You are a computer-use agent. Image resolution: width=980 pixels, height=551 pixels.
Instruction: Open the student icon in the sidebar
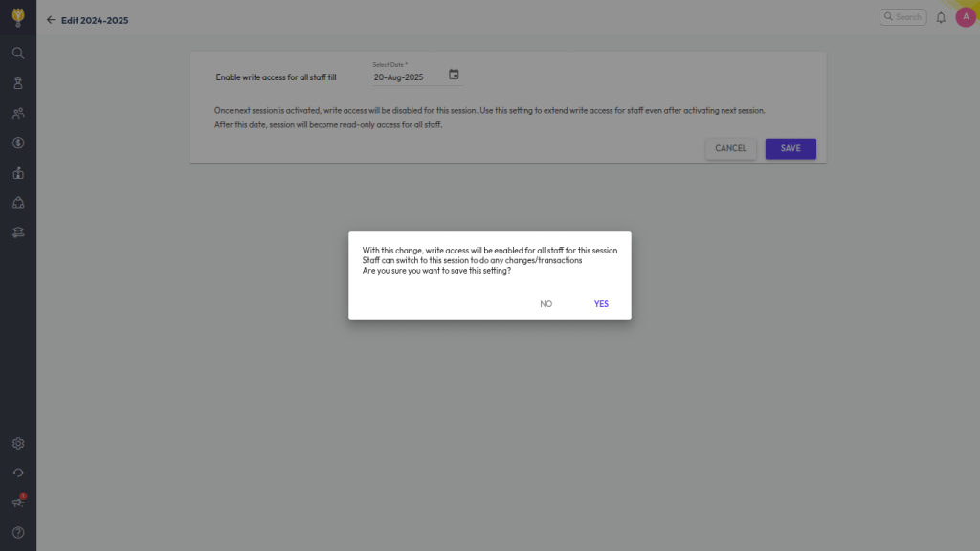pos(18,83)
